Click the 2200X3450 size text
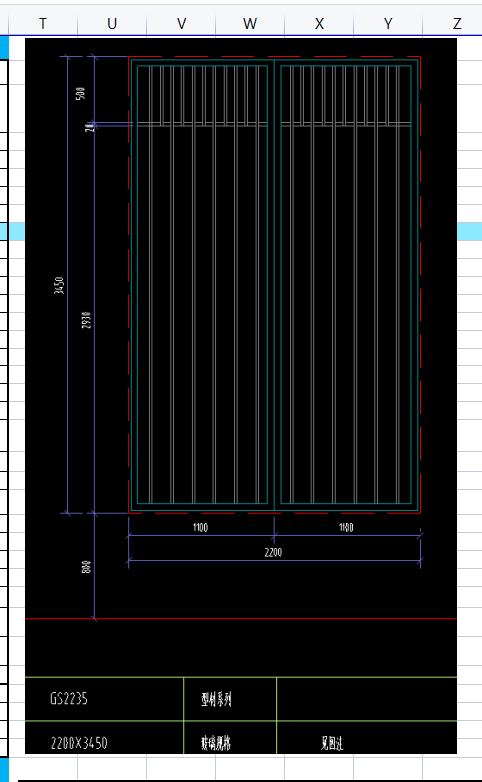The height and width of the screenshot is (782, 482). pos(79,743)
